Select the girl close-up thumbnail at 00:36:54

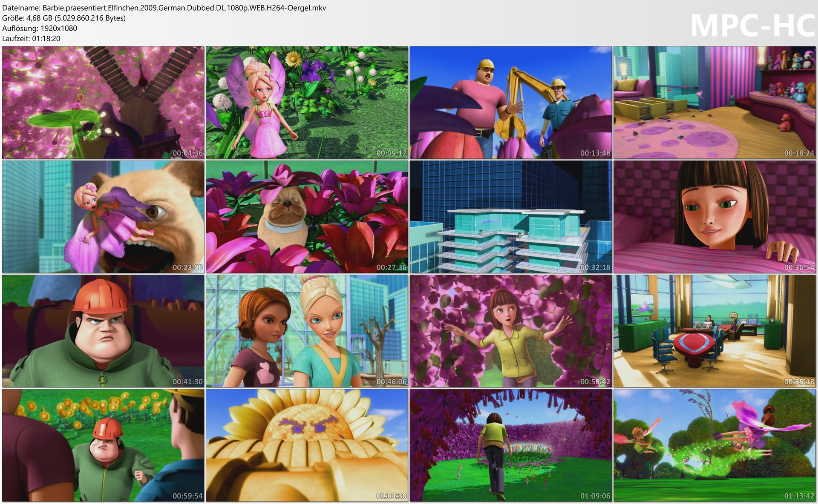(714, 217)
